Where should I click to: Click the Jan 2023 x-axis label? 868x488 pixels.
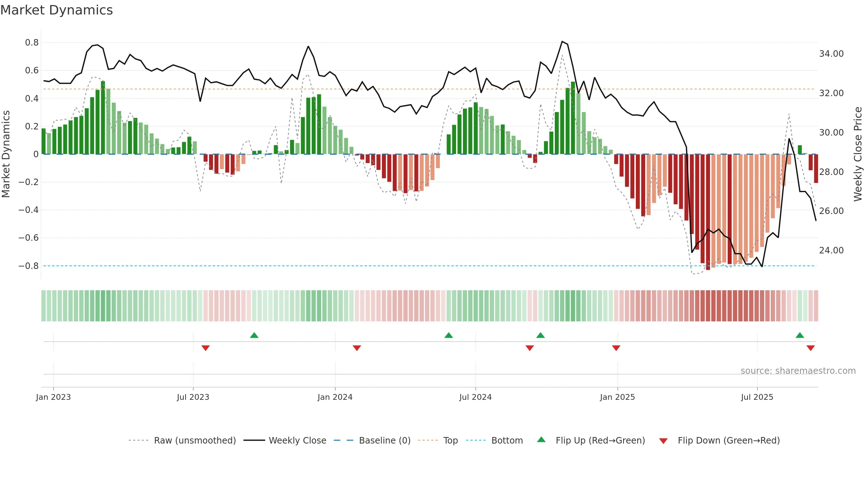point(54,397)
